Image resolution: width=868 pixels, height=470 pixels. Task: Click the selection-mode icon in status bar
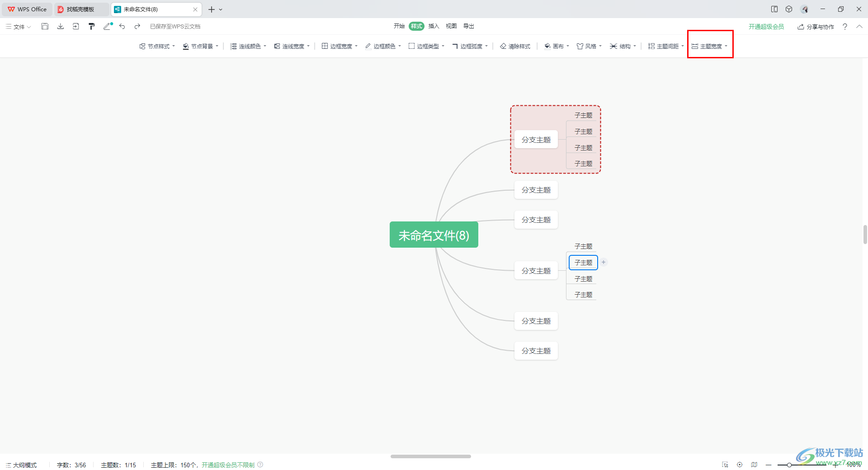[x=725, y=465]
